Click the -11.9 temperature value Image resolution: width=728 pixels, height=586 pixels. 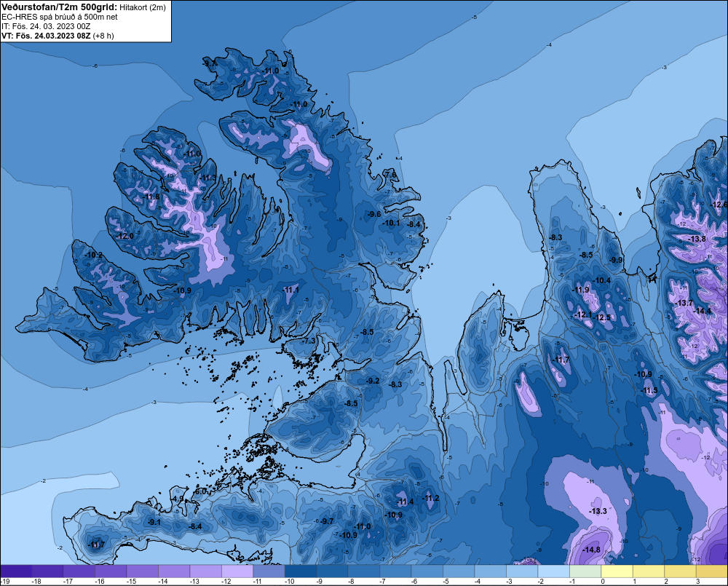point(580,290)
